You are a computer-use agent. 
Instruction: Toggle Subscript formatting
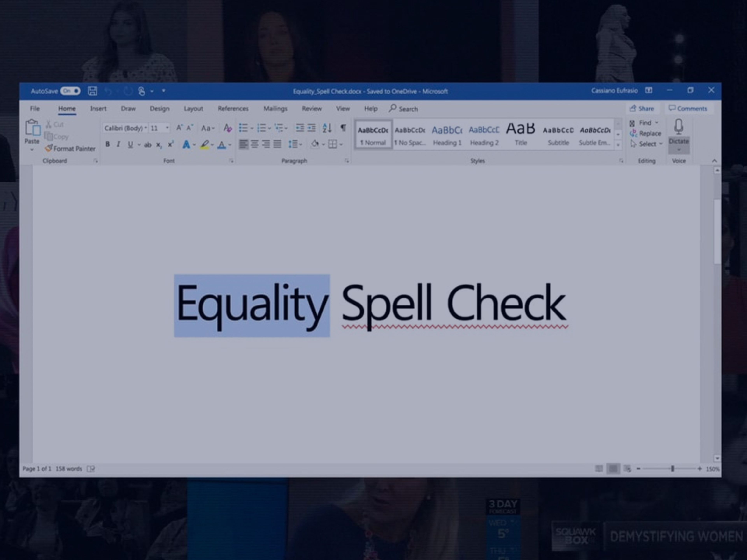pos(159,145)
